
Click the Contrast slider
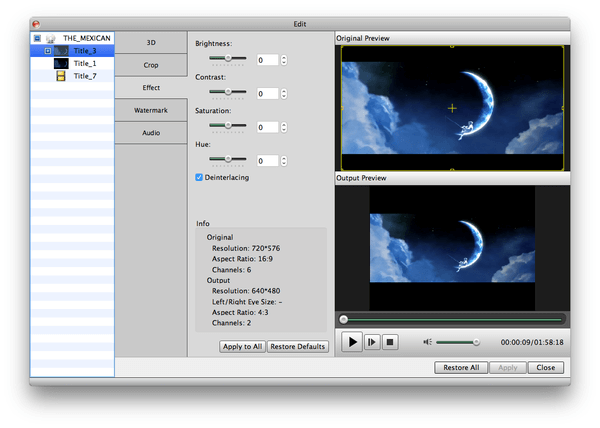(x=228, y=92)
